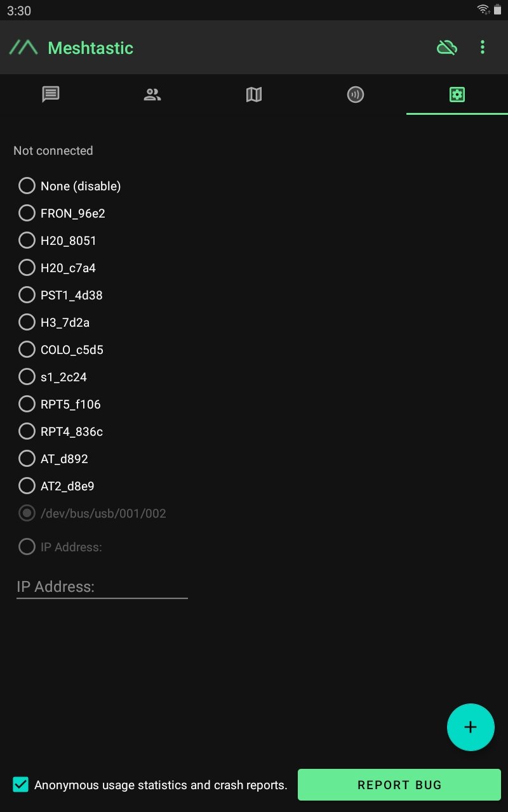Tap the cloud-off connection status icon
508x812 pixels.
[447, 48]
